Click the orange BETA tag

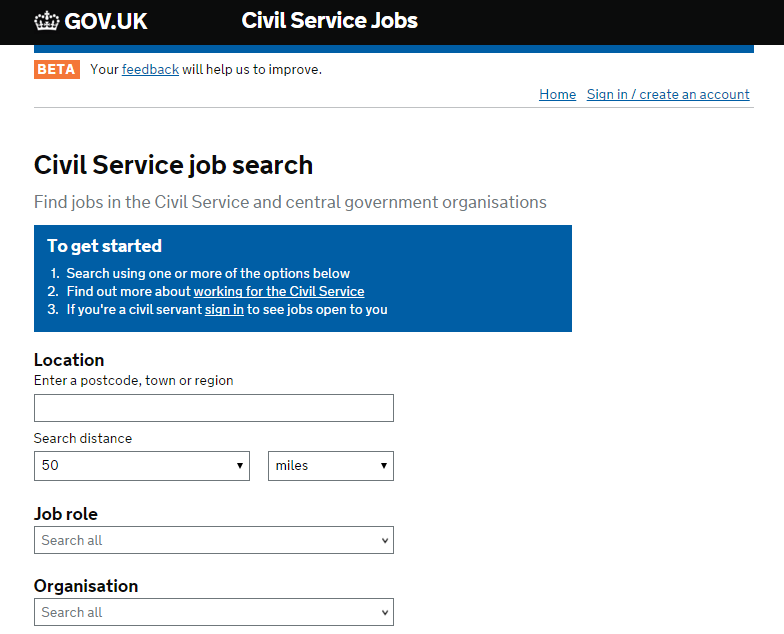click(56, 69)
